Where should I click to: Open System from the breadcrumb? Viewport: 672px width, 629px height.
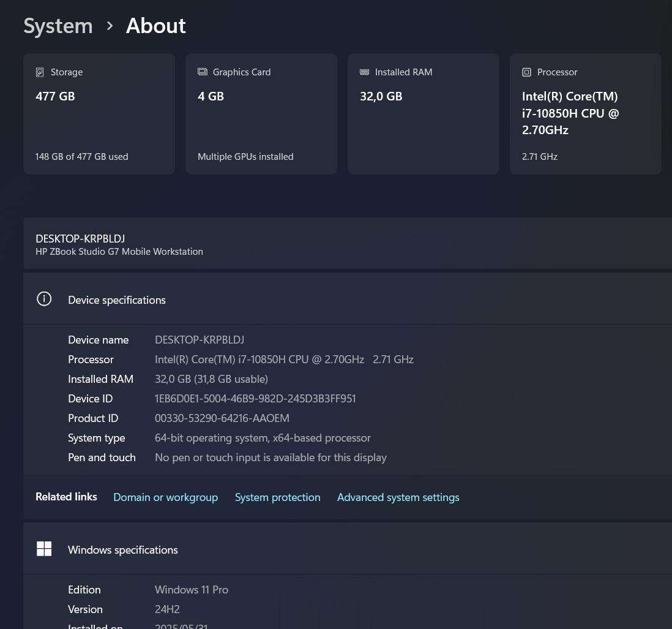[58, 26]
